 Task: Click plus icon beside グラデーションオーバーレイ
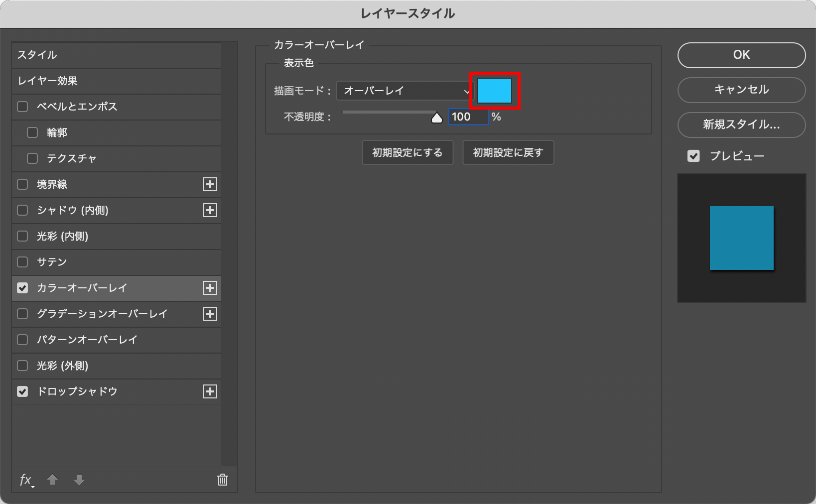(210, 314)
